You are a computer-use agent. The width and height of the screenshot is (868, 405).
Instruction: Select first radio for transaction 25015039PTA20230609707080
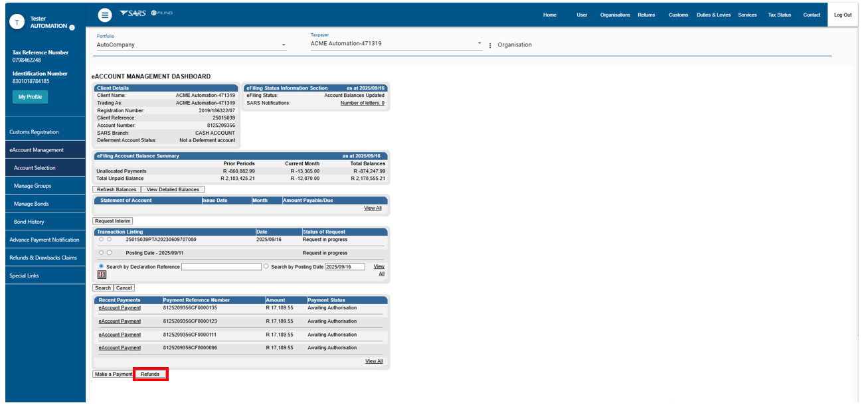point(101,239)
